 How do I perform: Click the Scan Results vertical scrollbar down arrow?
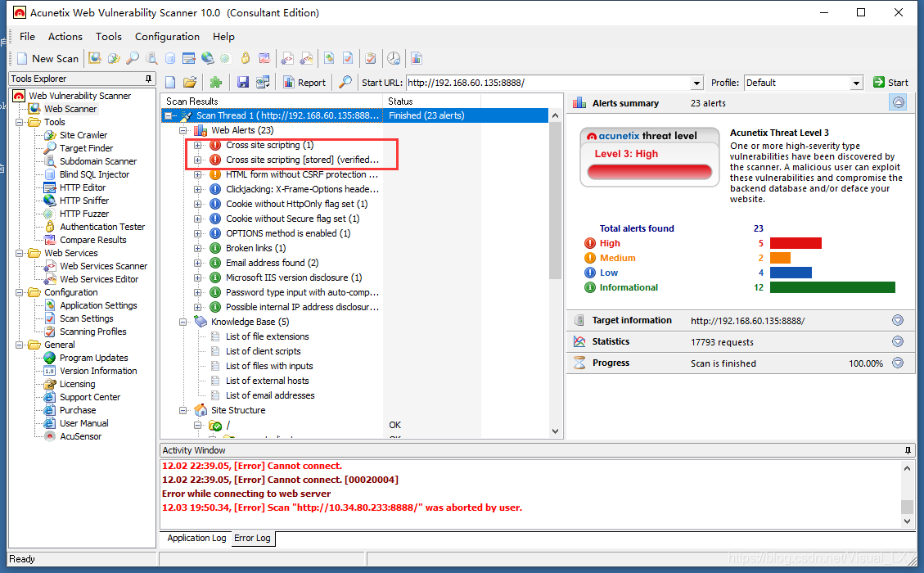(x=555, y=431)
